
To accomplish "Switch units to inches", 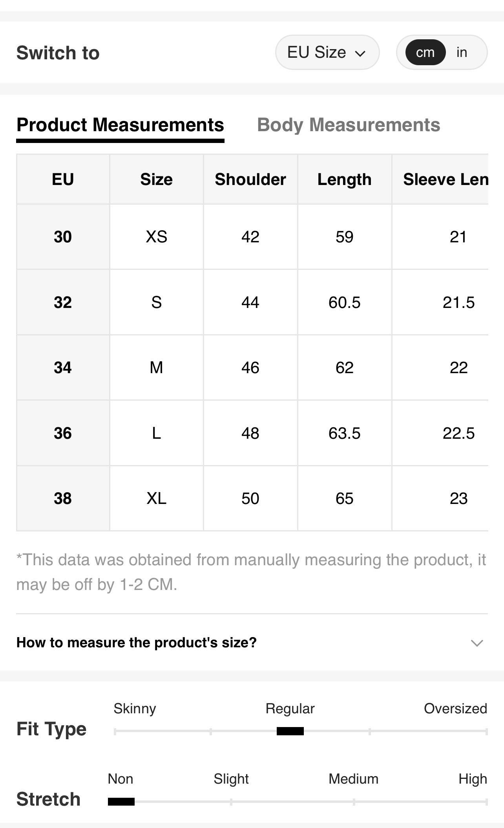I will point(462,52).
